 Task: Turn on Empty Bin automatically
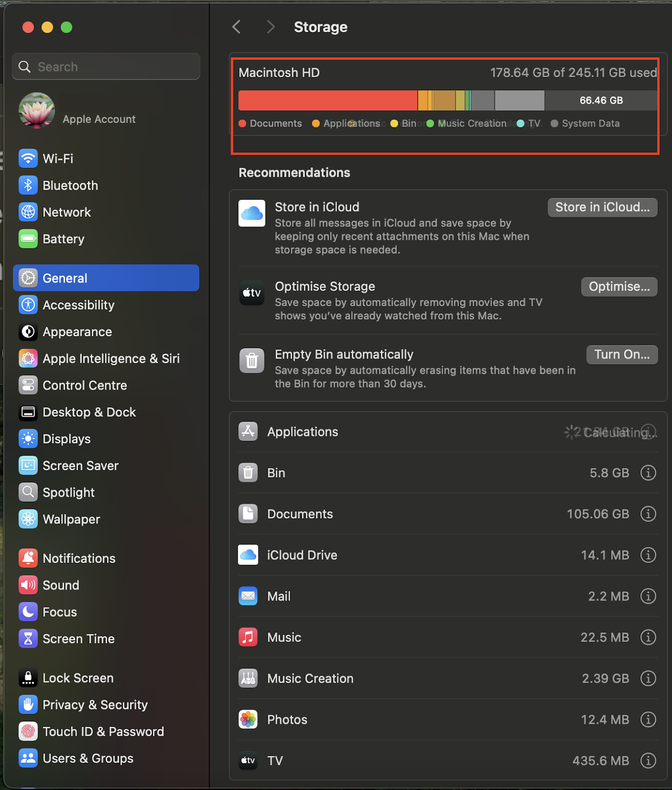point(622,355)
